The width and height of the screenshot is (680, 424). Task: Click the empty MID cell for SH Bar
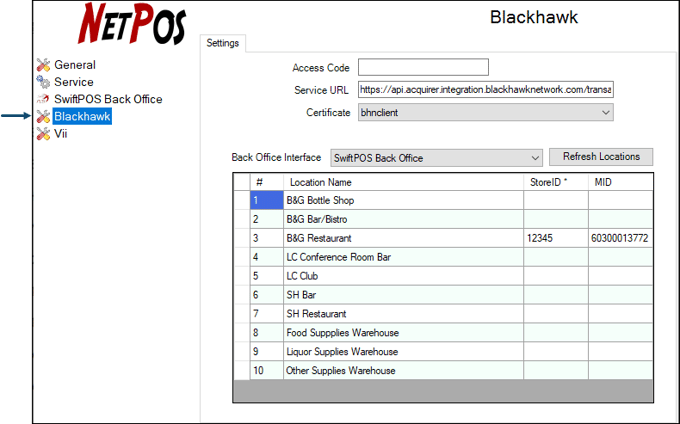(x=621, y=295)
